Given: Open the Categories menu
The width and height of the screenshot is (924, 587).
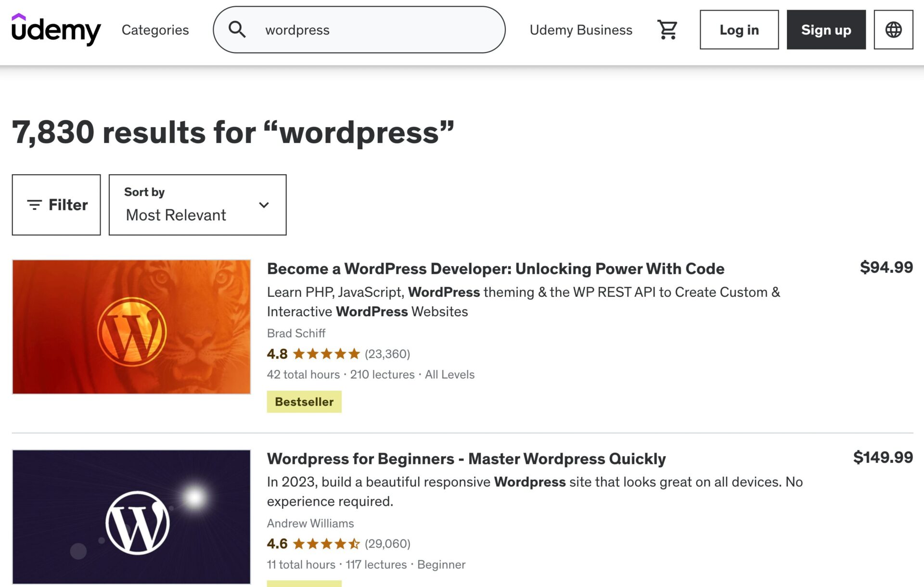Looking at the screenshot, I should pos(155,30).
